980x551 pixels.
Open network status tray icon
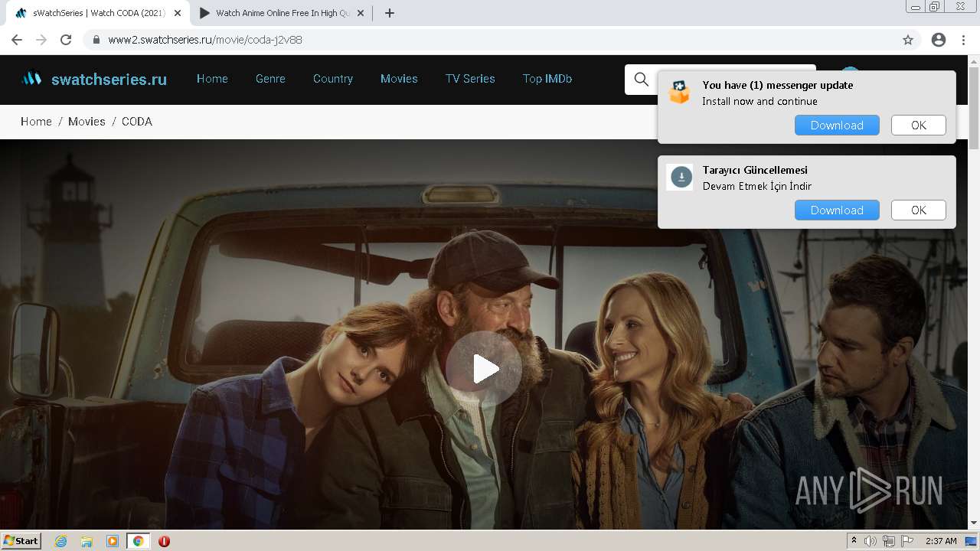click(889, 541)
